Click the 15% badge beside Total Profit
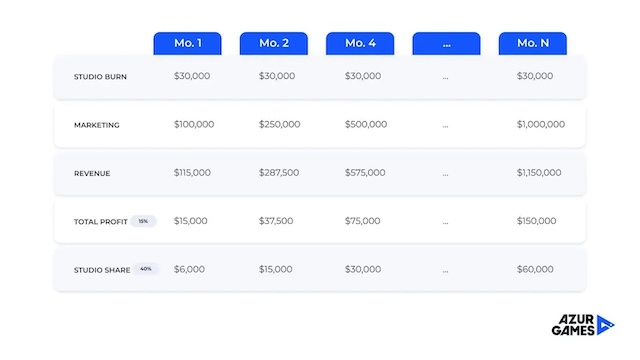 [x=143, y=221]
